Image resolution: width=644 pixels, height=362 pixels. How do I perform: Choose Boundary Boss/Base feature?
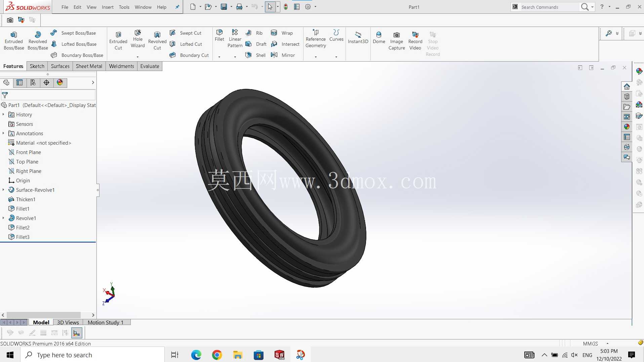click(77, 55)
